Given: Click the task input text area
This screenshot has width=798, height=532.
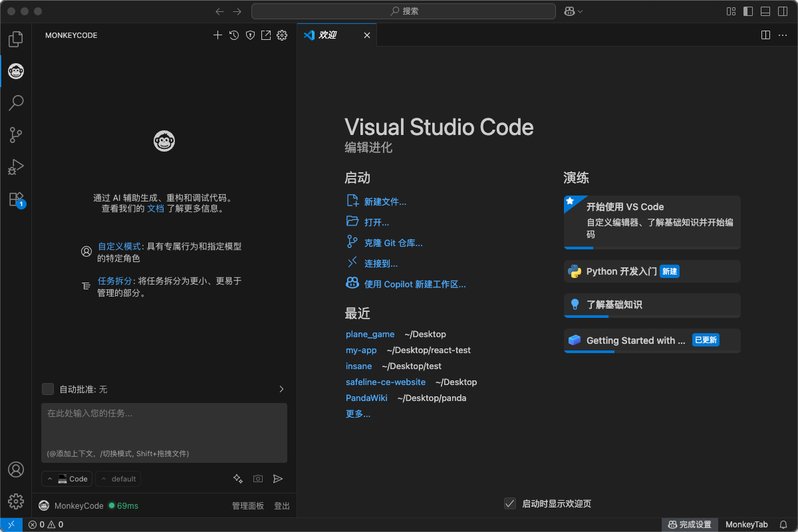Looking at the screenshot, I should point(164,433).
